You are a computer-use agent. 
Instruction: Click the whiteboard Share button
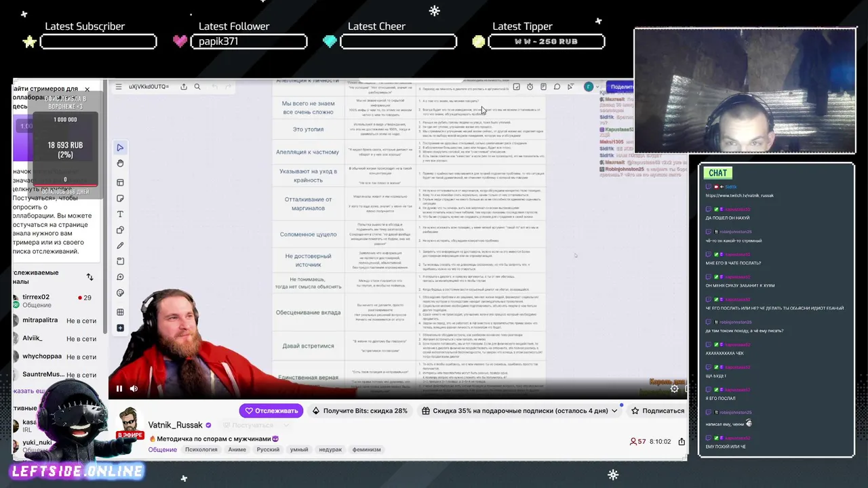tap(620, 87)
